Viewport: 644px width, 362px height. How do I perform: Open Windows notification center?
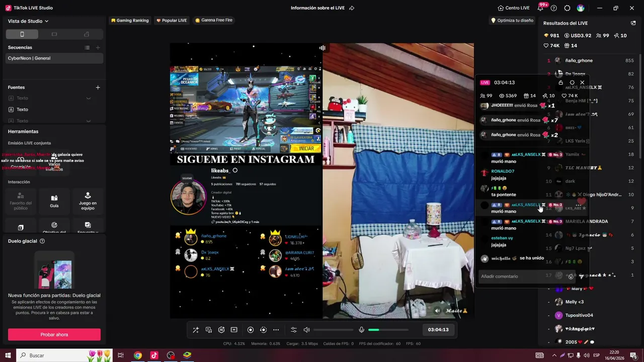point(633,355)
